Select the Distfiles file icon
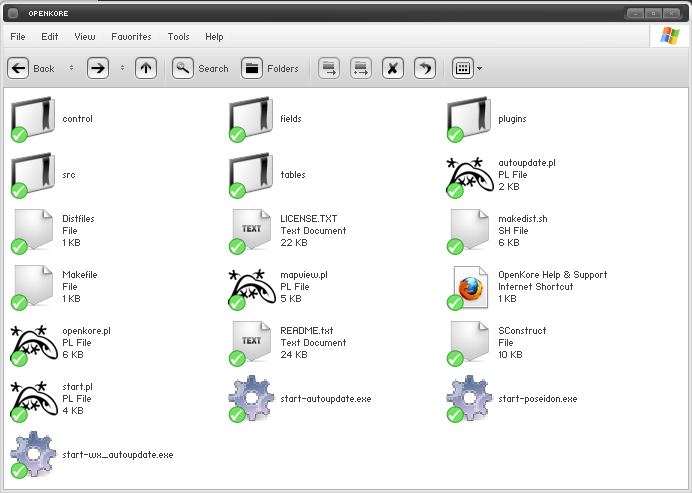The image size is (692, 493). 33,231
